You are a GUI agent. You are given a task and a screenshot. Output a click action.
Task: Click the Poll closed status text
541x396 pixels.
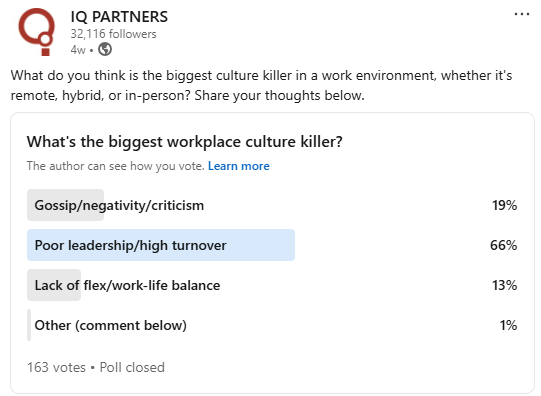coord(132,367)
